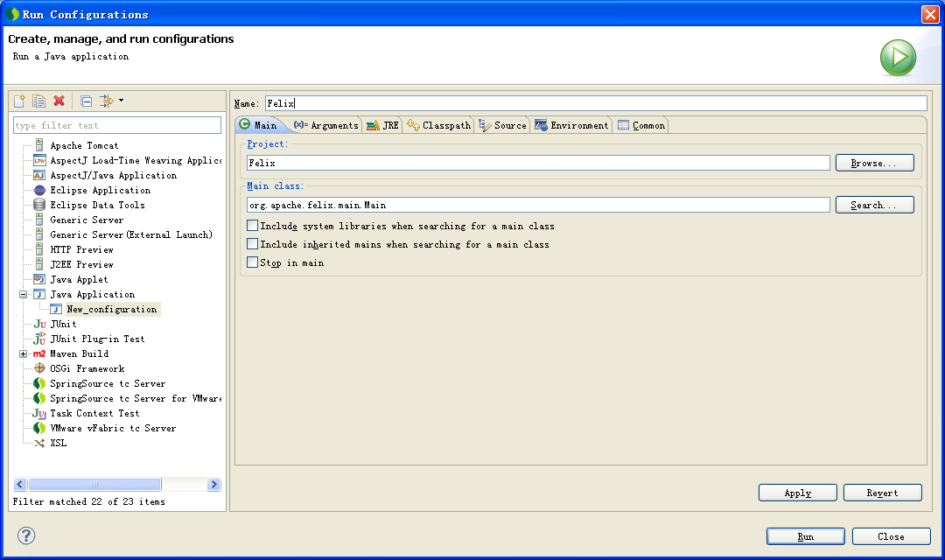The image size is (945, 560).
Task: Select AspectJ Load-Time Weaving Application
Action: coord(136,160)
